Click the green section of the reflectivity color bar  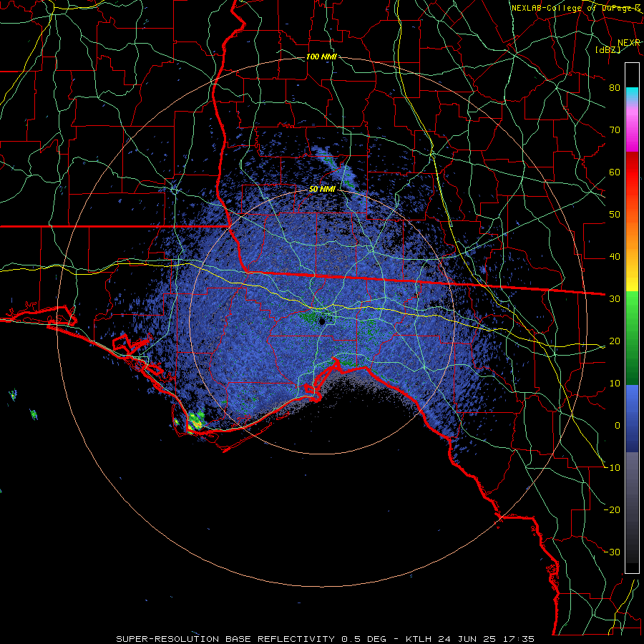pyautogui.click(x=632, y=338)
